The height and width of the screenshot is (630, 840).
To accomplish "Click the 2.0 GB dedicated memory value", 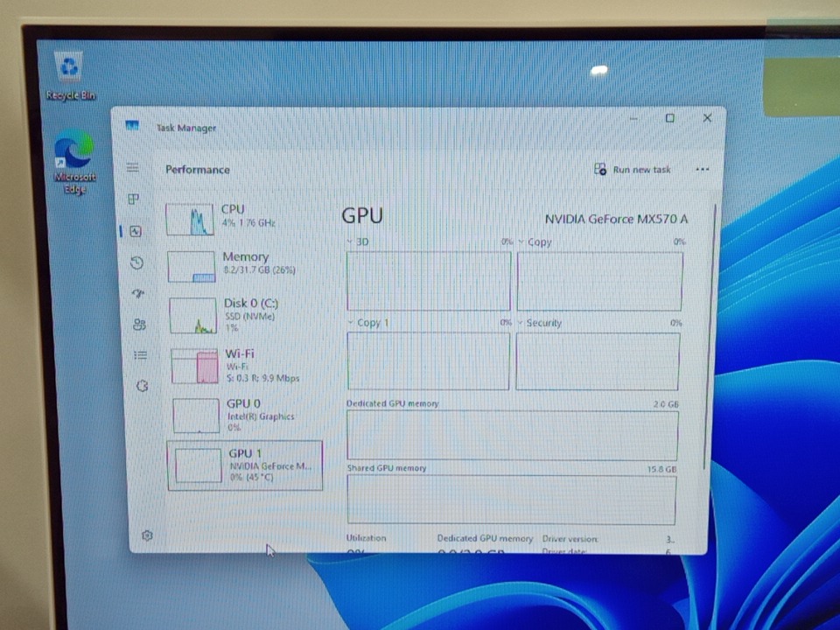I will coord(666,404).
